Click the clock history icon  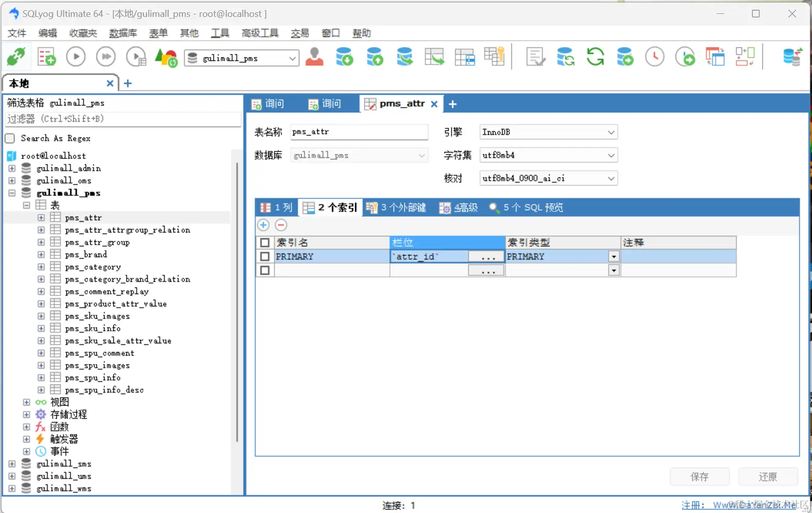click(x=655, y=56)
